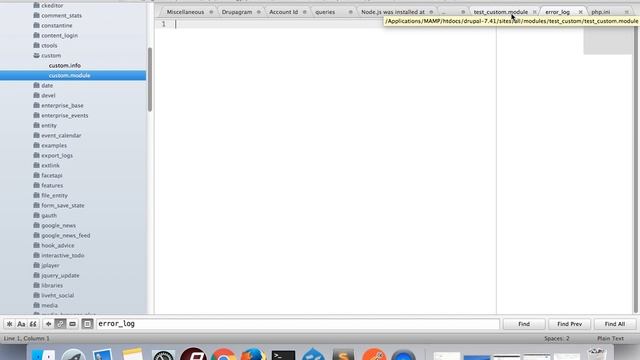Open the Plain Text syntax selector
This screenshot has height=360, width=640.
[x=610, y=338]
